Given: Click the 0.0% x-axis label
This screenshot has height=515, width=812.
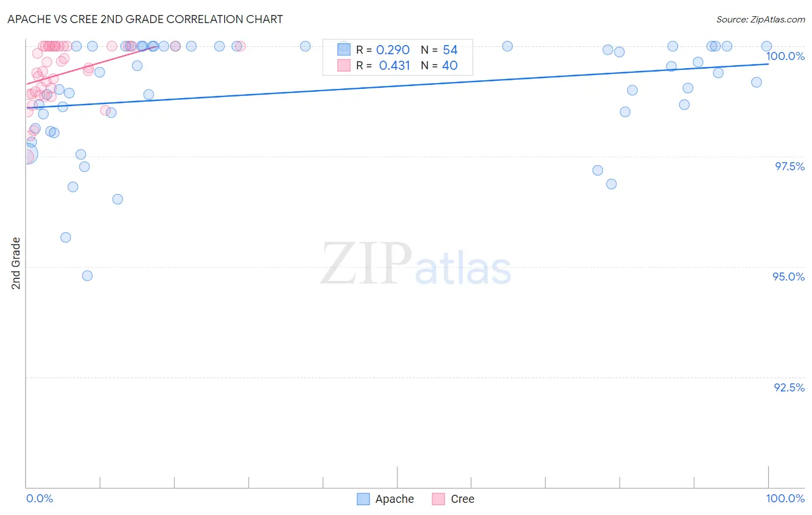Looking at the screenshot, I should [x=40, y=498].
